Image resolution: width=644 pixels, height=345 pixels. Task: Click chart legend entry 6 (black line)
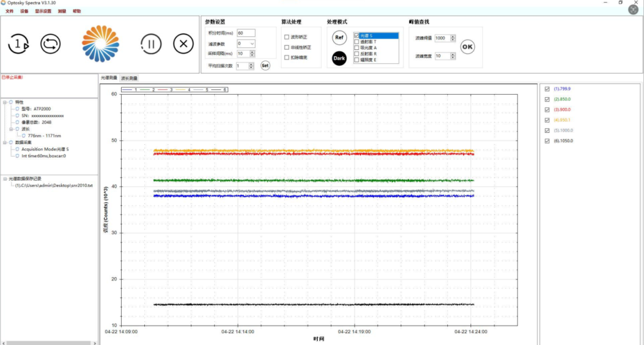tap(219, 89)
